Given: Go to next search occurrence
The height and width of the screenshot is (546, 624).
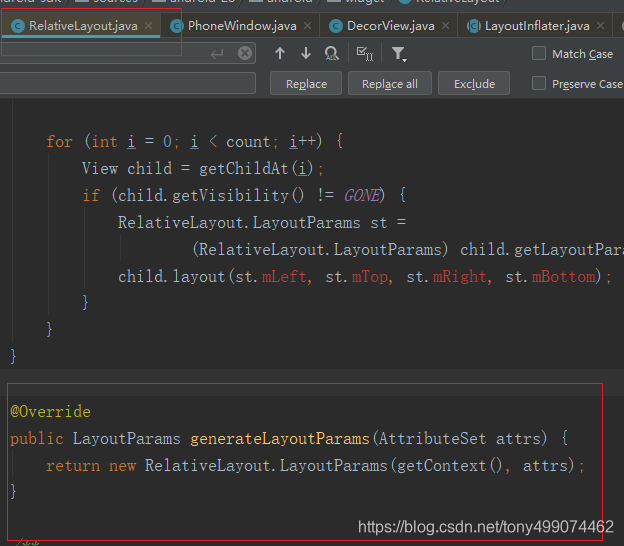Looking at the screenshot, I should point(306,53).
